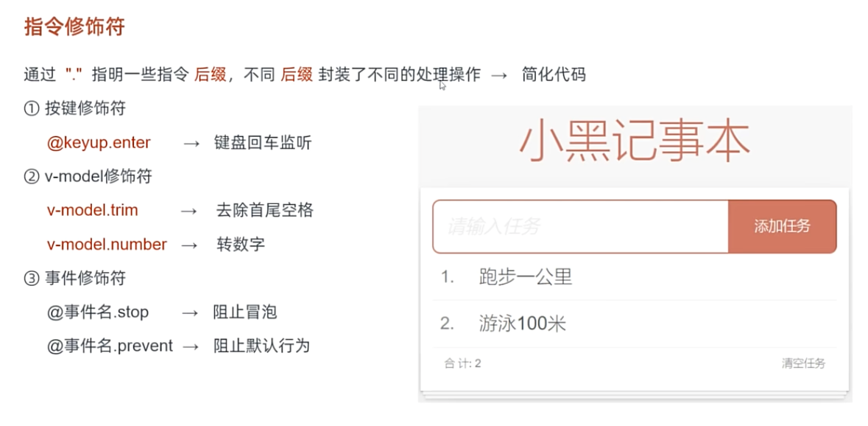868x426 pixels.
Task: Focus the 请输入任务 input field
Action: pos(580,226)
